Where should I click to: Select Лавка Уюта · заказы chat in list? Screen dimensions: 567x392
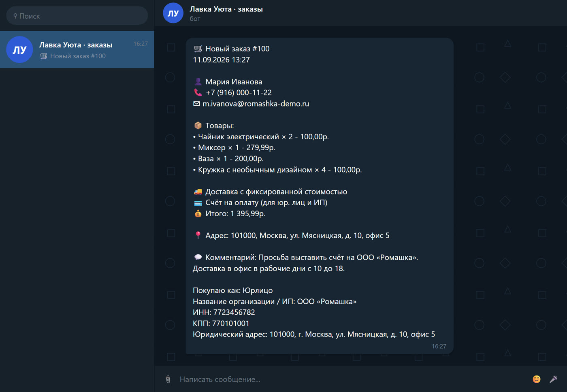coord(77,49)
